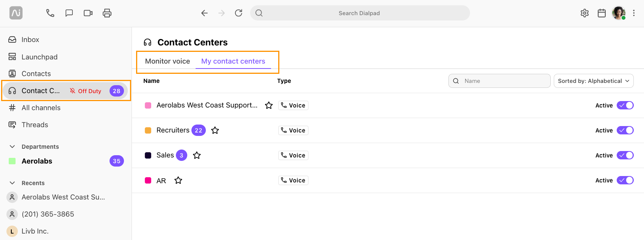Click the Voice tag on AR row

click(x=293, y=180)
